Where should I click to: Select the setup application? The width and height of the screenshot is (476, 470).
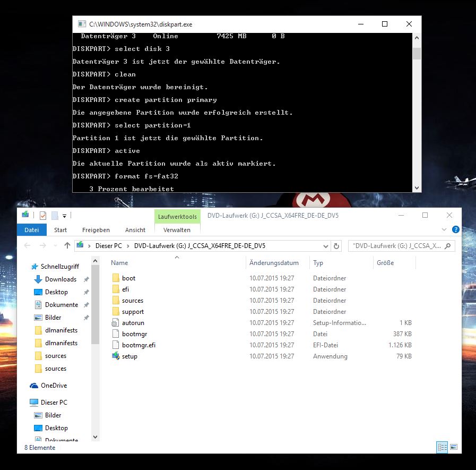click(129, 356)
